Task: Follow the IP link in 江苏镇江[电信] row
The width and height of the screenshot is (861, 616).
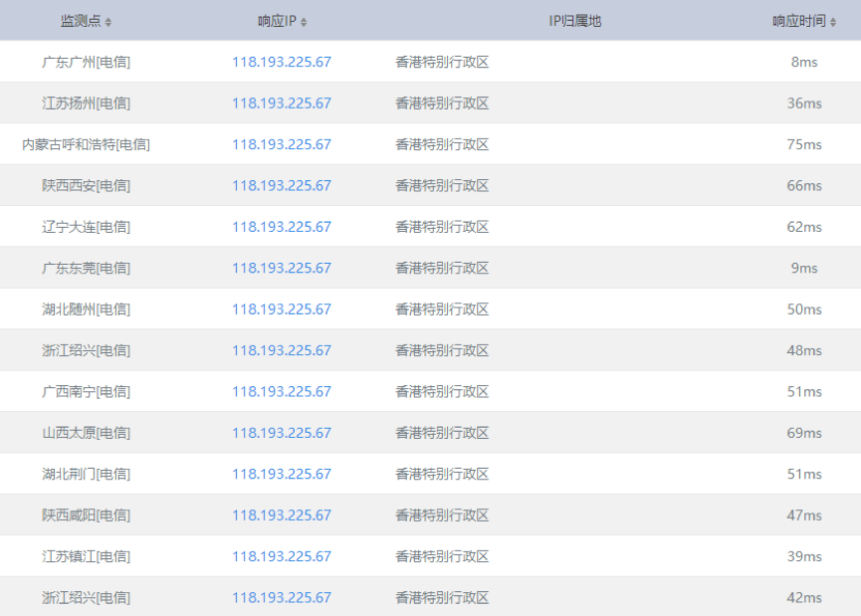Action: tap(282, 556)
